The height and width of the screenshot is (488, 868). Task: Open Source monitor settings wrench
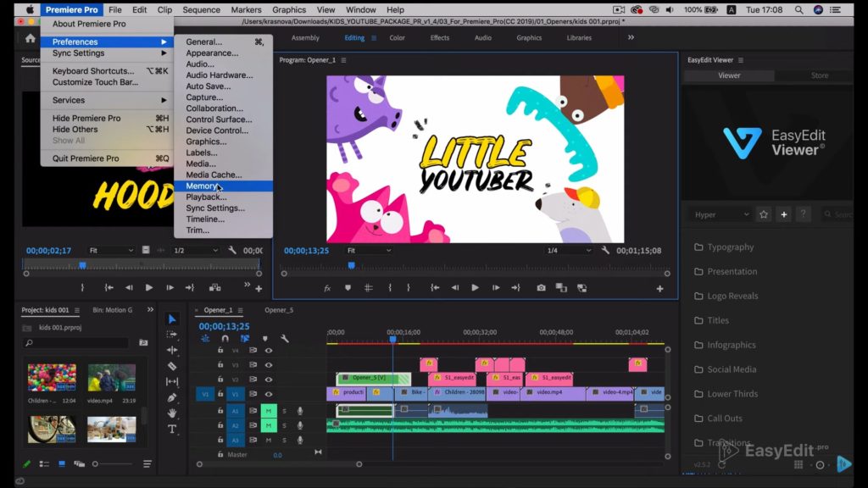click(x=232, y=251)
